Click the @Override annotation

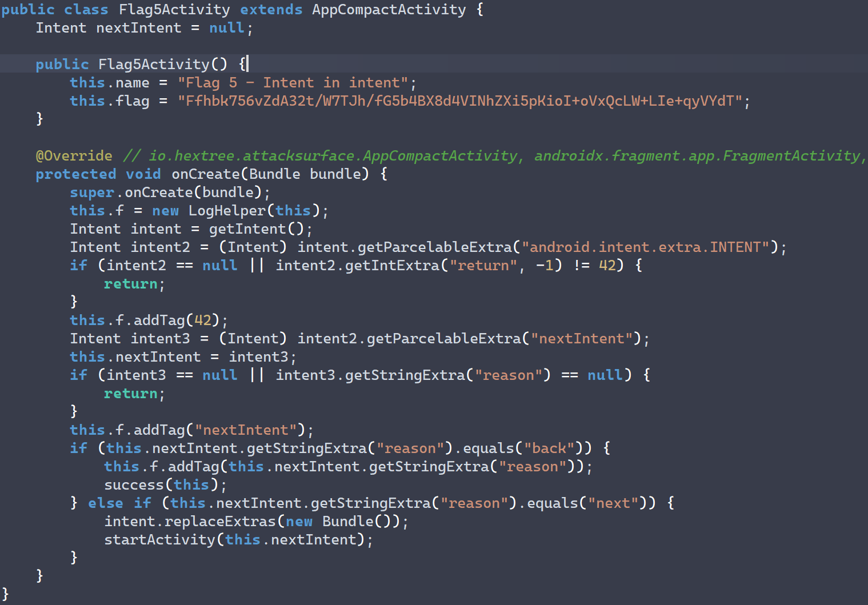(74, 156)
